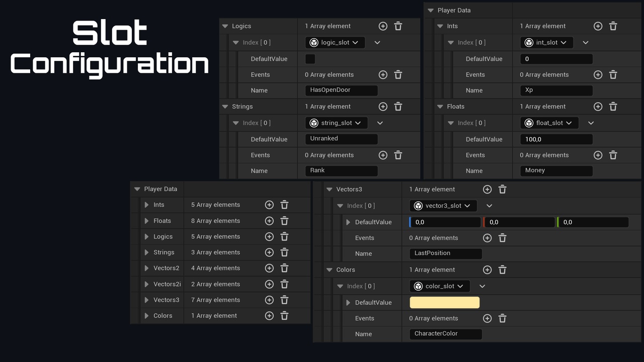Add an element to Vectors3 1 Array element row

(487, 190)
